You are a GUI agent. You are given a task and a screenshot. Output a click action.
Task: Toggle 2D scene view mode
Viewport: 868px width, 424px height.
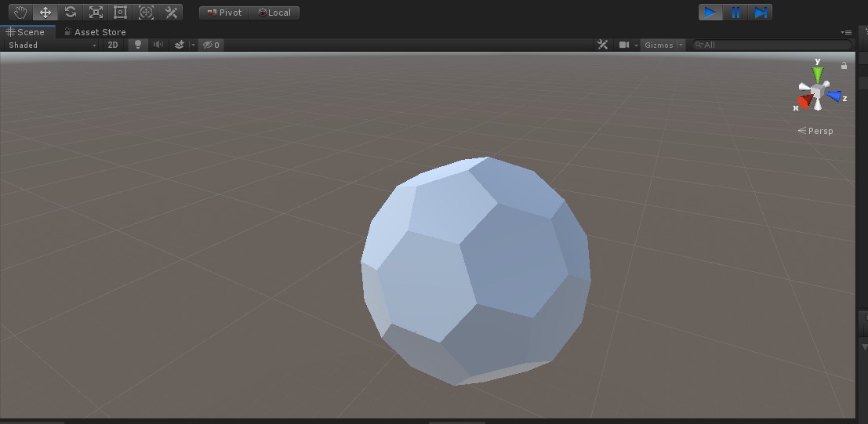coord(113,45)
